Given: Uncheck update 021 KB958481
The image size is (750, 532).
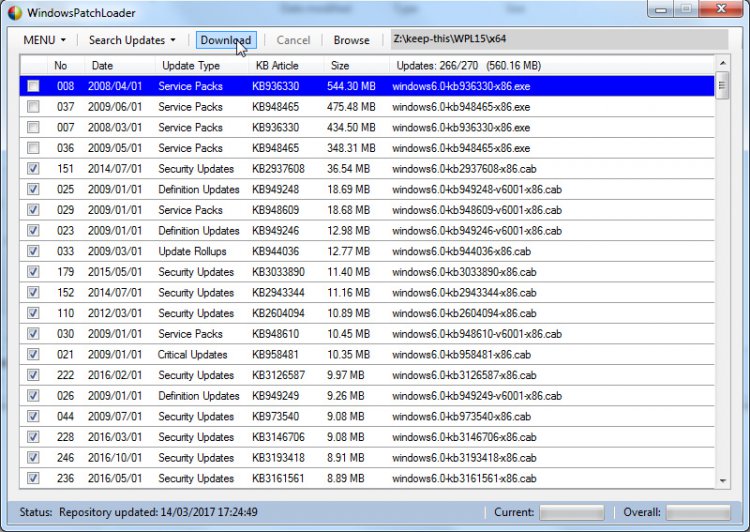Looking at the screenshot, I should pos(33,355).
